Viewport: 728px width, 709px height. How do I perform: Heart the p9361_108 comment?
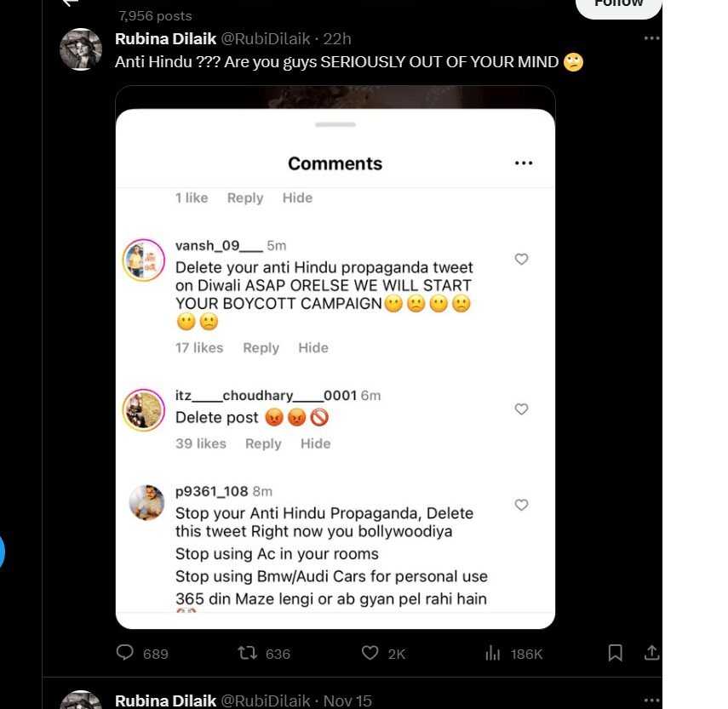522,505
